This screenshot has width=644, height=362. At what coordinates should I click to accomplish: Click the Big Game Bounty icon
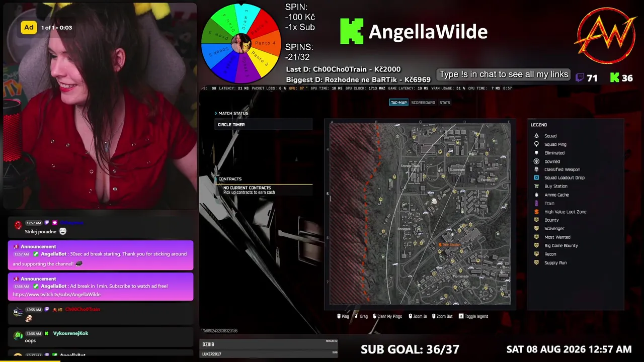point(536,245)
